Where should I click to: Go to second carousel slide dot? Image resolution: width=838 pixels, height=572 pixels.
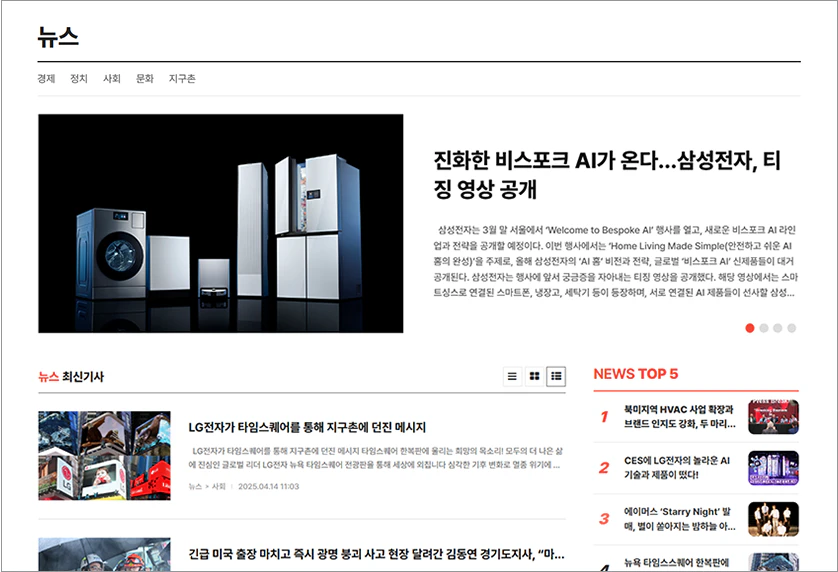(764, 328)
